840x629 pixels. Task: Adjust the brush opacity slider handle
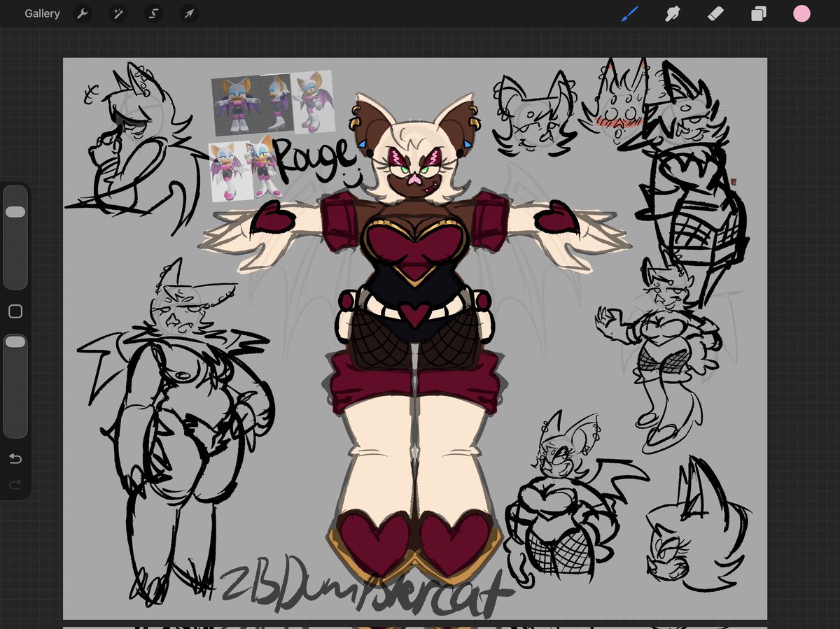click(x=15, y=341)
